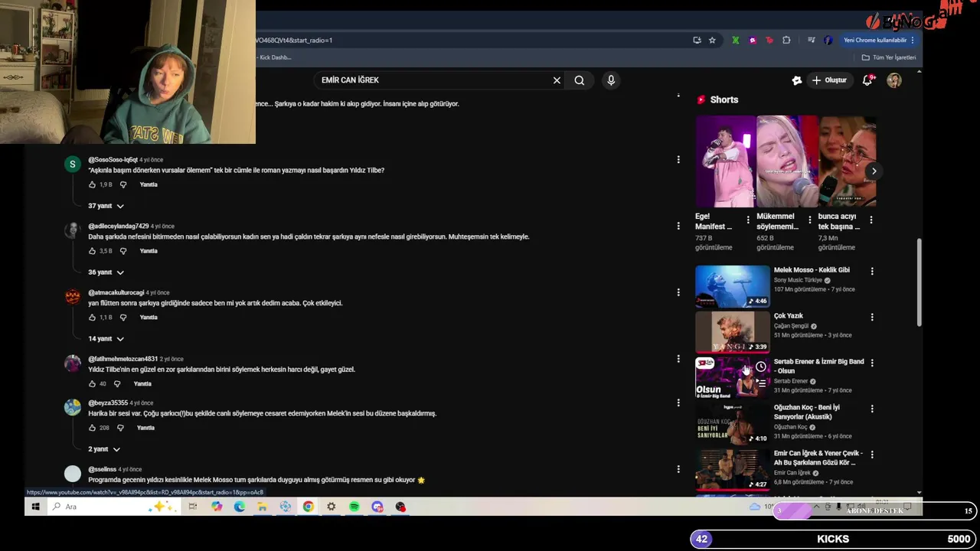Reply to @fatihmehmetozcan4831 comment via Yanıtla
This screenshot has height=551, width=980.
click(x=142, y=384)
